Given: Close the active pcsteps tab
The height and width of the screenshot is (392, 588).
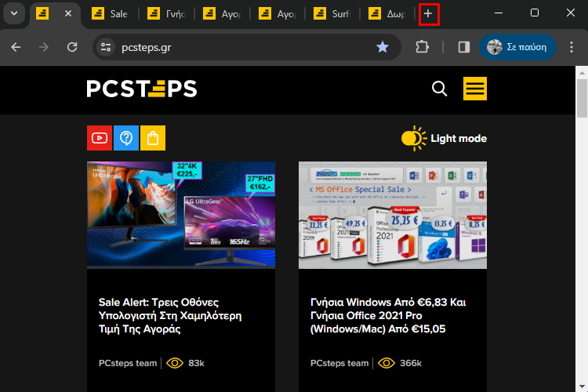Looking at the screenshot, I should (x=68, y=13).
